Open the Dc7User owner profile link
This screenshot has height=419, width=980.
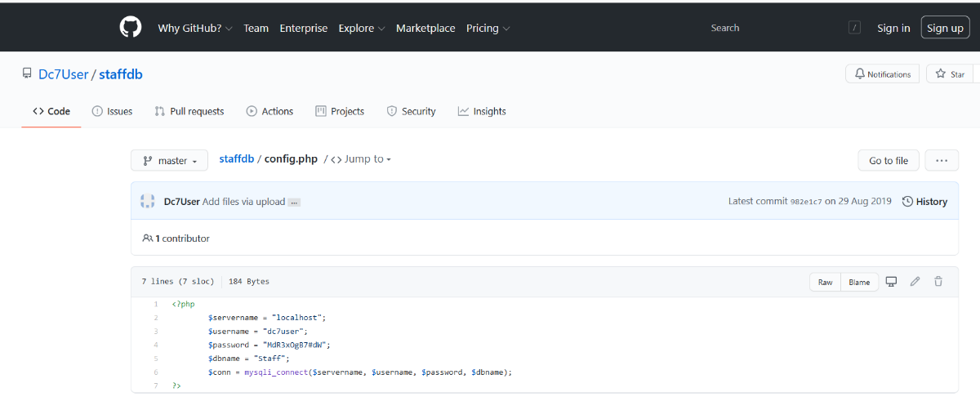point(63,74)
